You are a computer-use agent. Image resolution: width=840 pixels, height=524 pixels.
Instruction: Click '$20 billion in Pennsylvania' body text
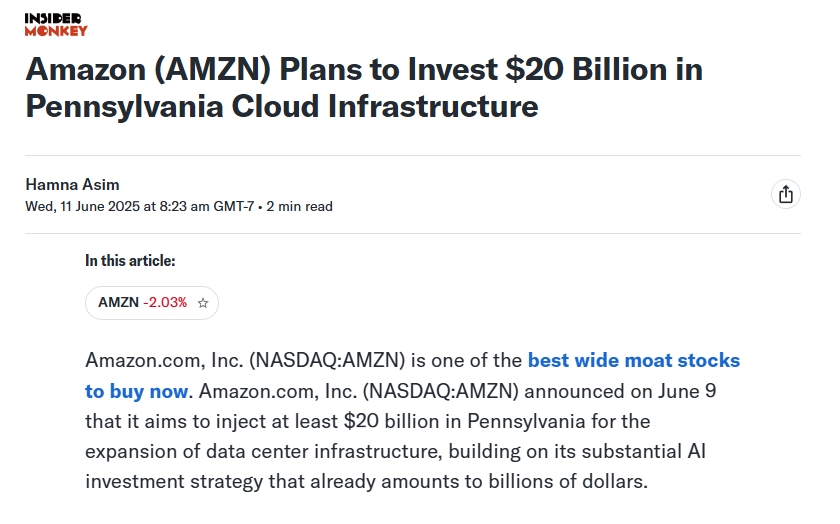[464, 421]
